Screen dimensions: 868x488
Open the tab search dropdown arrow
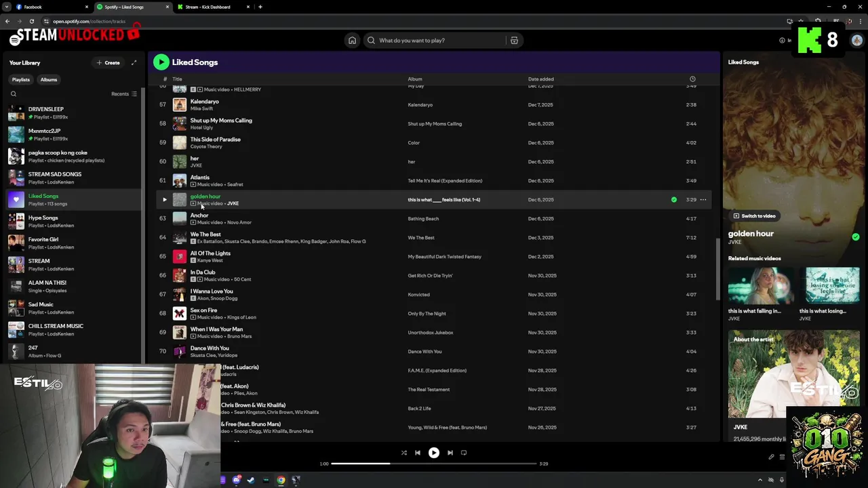(6, 7)
